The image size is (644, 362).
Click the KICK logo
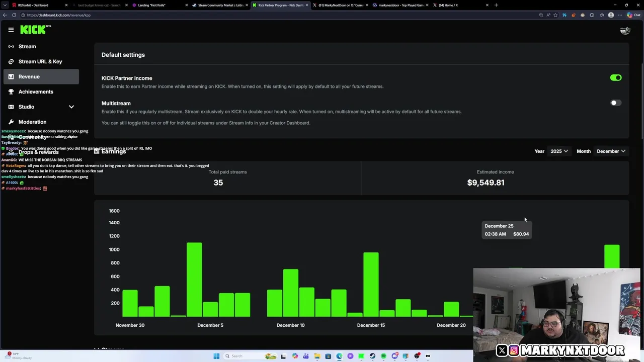coord(35,30)
